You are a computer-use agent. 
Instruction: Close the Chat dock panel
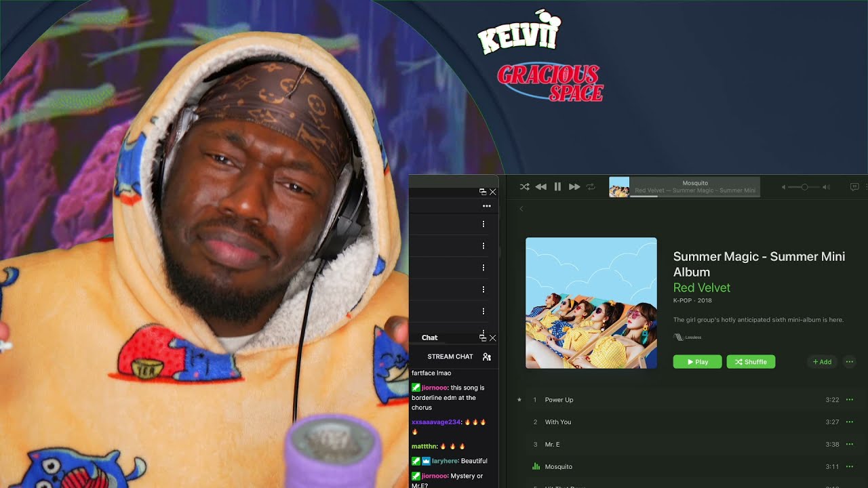[493, 338]
